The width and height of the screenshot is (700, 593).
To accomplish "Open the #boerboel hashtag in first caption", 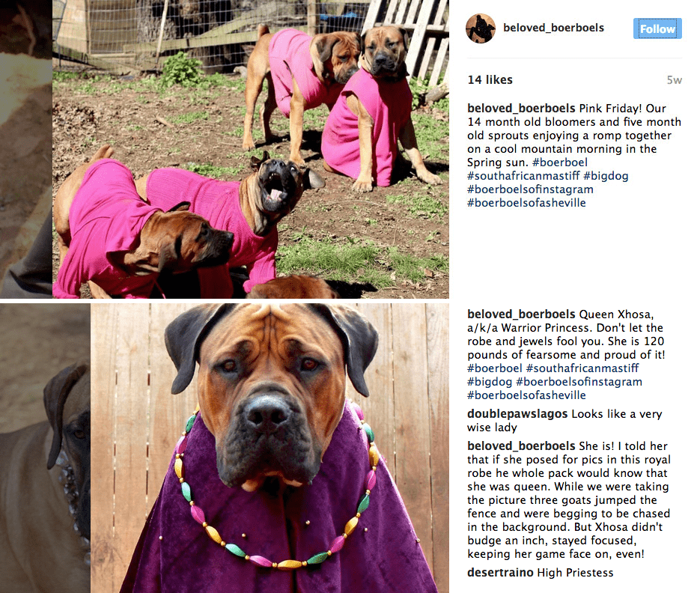I will click(x=559, y=162).
